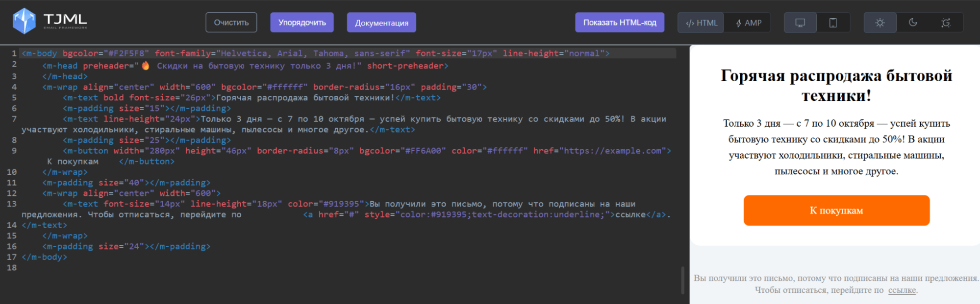Select the dark theme moon icon
Viewport: 980px width, 304px height.
(x=913, y=23)
